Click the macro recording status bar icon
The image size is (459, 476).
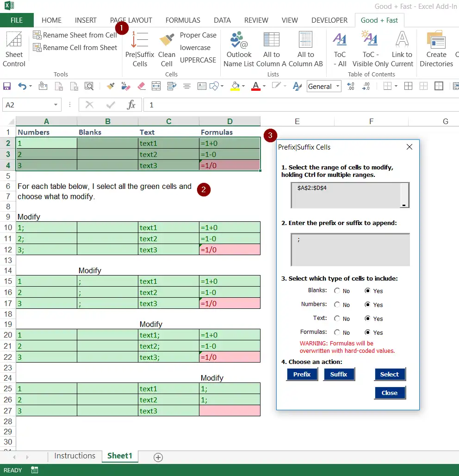click(x=35, y=470)
